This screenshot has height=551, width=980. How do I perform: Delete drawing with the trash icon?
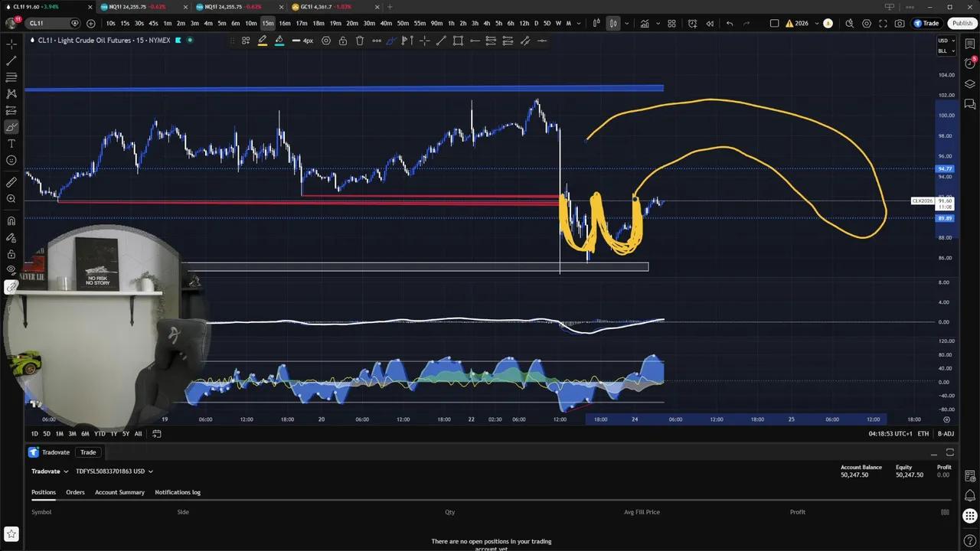360,41
